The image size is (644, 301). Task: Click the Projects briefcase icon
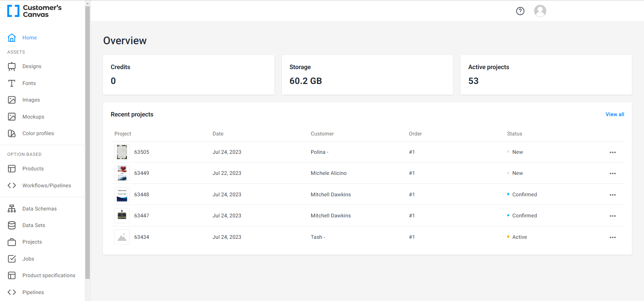[x=12, y=242]
